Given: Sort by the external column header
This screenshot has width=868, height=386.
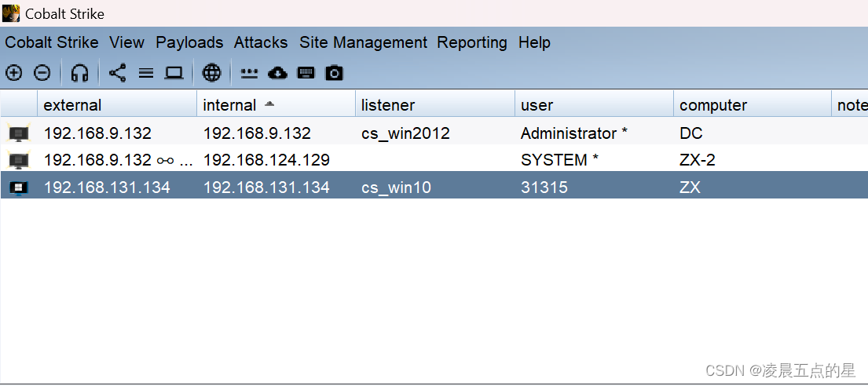Looking at the screenshot, I should [x=117, y=104].
